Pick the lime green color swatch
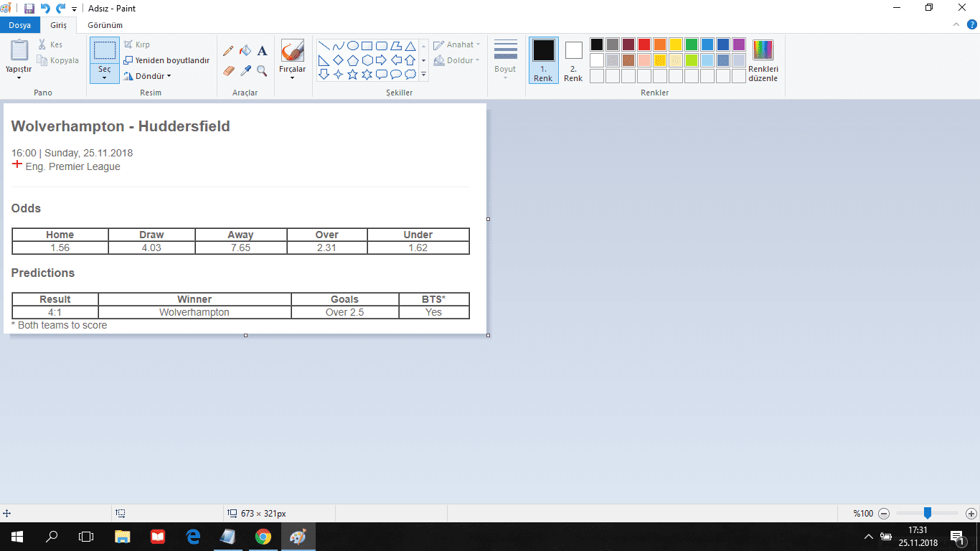The height and width of the screenshot is (551, 980). pos(692,60)
